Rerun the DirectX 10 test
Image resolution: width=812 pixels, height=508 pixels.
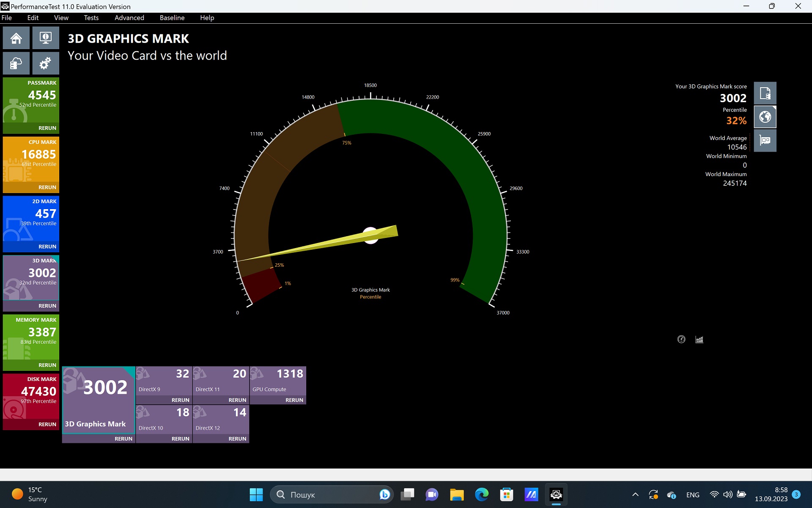(181, 439)
